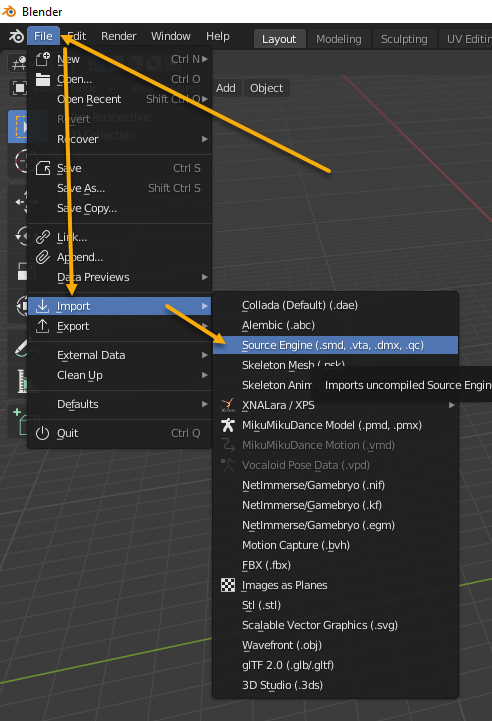The width and height of the screenshot is (492, 721).
Task: Select the Measure ruler tool icon
Action: click(21, 381)
